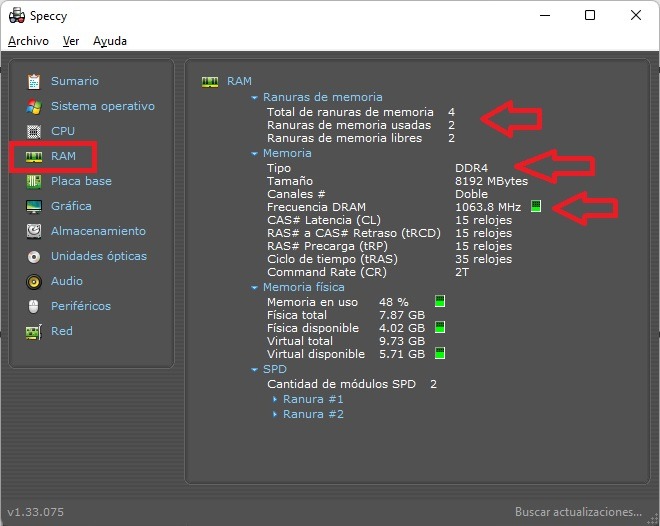Click Buscar actualizaciones link

(578, 512)
